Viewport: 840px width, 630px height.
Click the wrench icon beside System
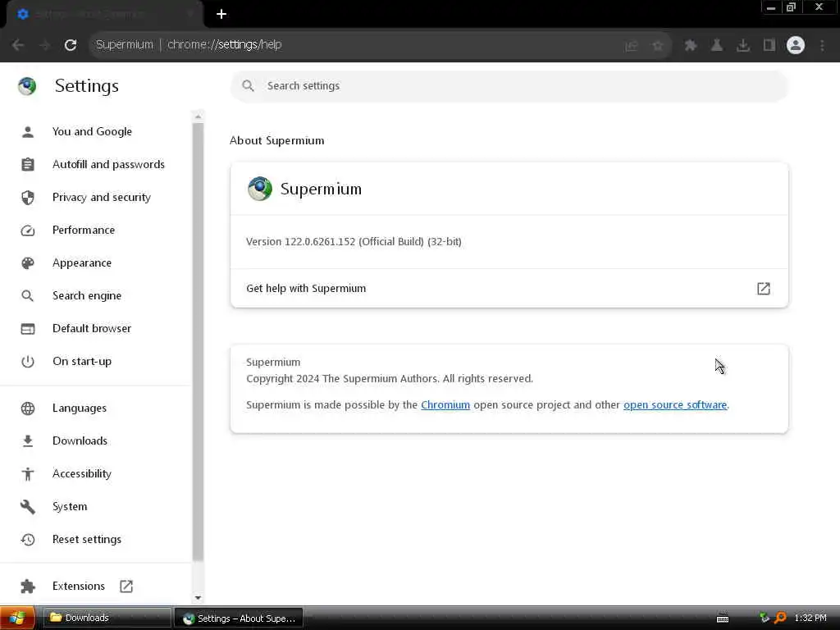pos(28,507)
